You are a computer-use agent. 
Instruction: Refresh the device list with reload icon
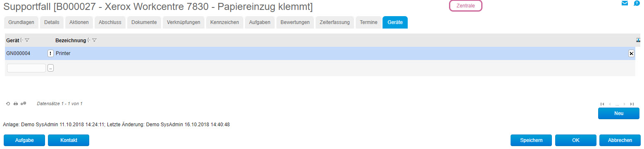(x=8, y=103)
